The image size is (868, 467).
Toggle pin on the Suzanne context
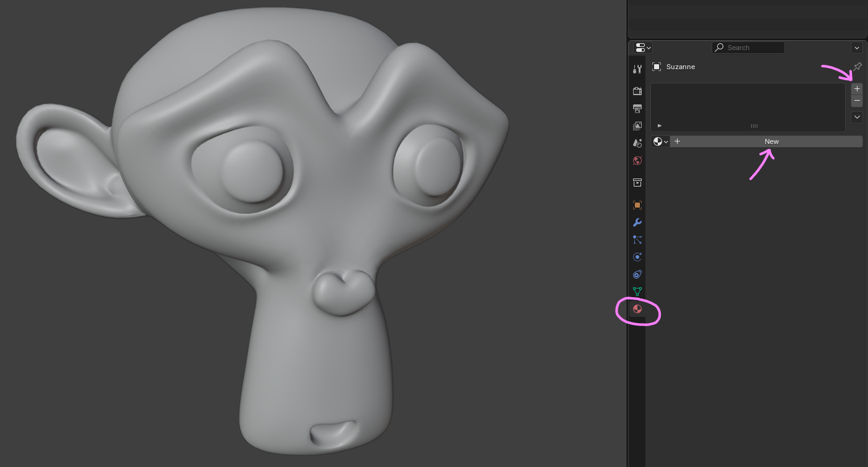[x=857, y=67]
